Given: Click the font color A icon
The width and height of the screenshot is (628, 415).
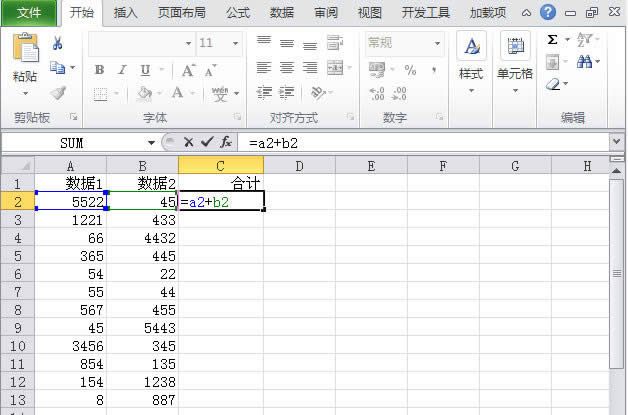Looking at the screenshot, I should [177, 93].
